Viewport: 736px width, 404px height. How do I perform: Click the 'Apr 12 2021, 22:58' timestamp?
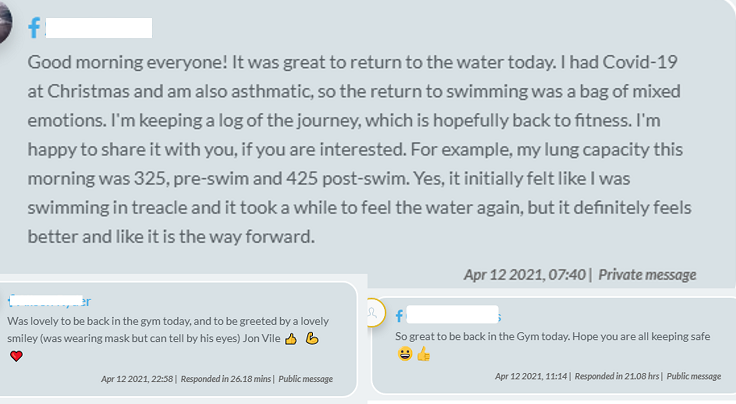[x=138, y=379]
